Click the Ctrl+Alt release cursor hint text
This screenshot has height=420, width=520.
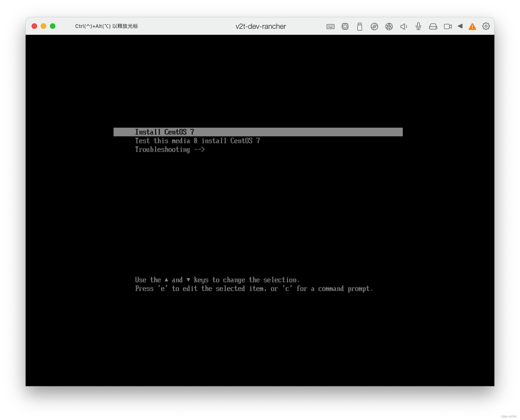click(x=106, y=26)
